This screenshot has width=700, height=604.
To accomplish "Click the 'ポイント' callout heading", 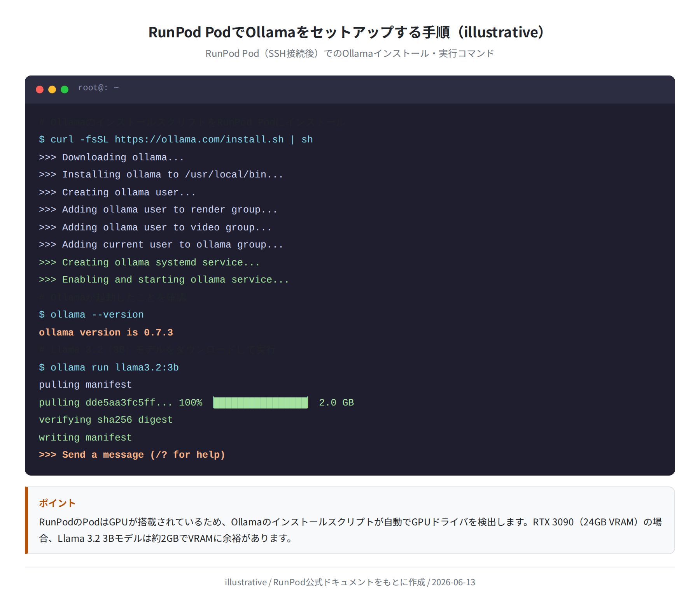I will click(x=57, y=503).
